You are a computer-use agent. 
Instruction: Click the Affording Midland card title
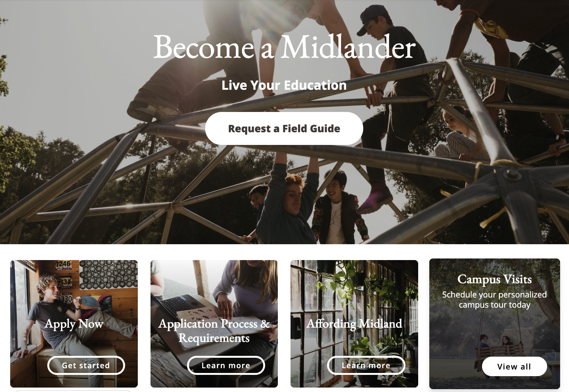[354, 323]
